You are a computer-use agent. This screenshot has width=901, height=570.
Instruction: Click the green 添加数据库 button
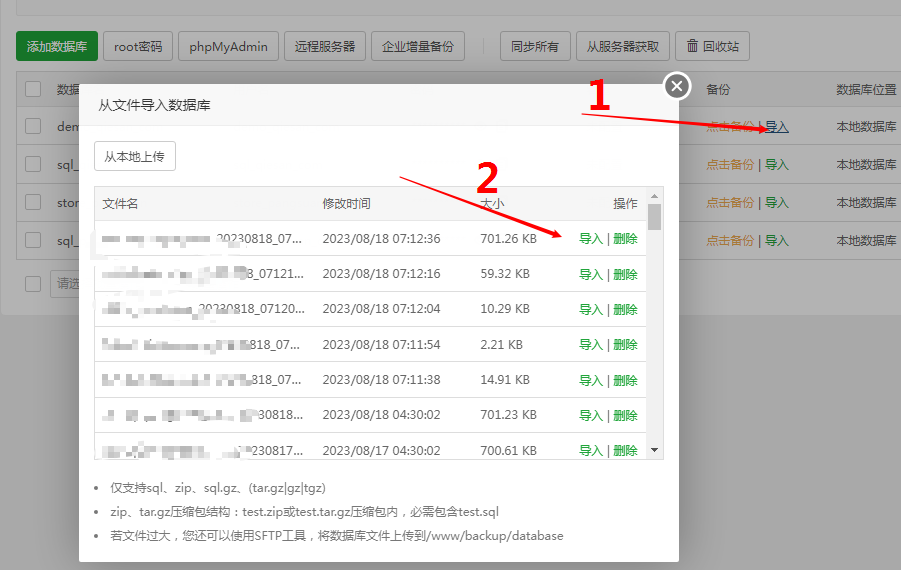tap(57, 46)
